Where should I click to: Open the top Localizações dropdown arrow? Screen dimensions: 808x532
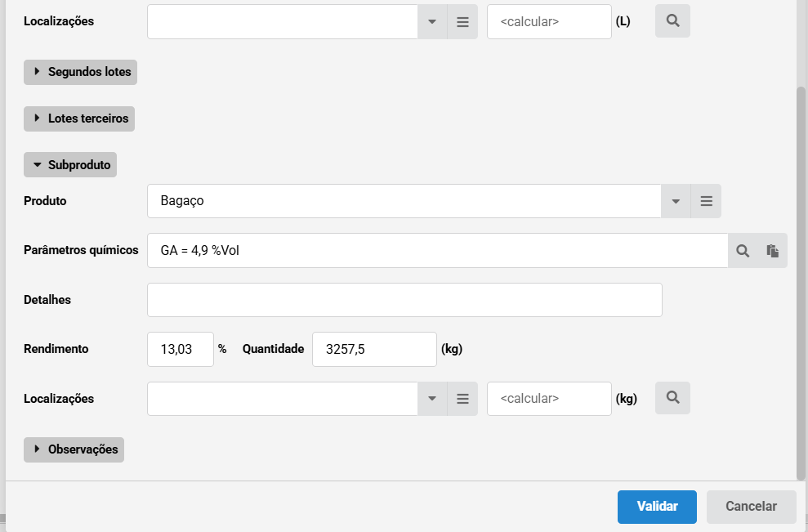(432, 21)
